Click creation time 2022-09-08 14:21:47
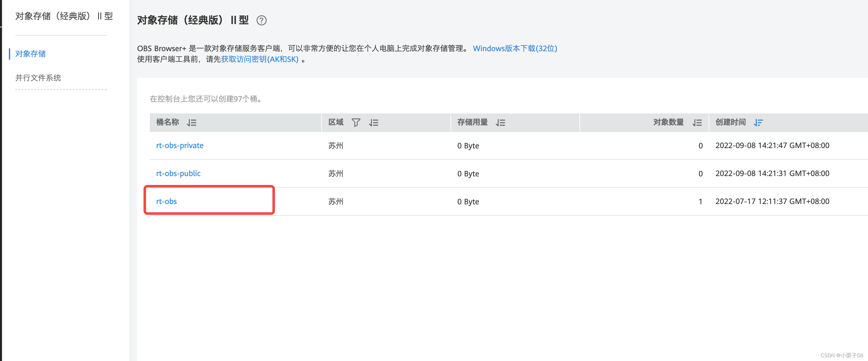 [772, 146]
